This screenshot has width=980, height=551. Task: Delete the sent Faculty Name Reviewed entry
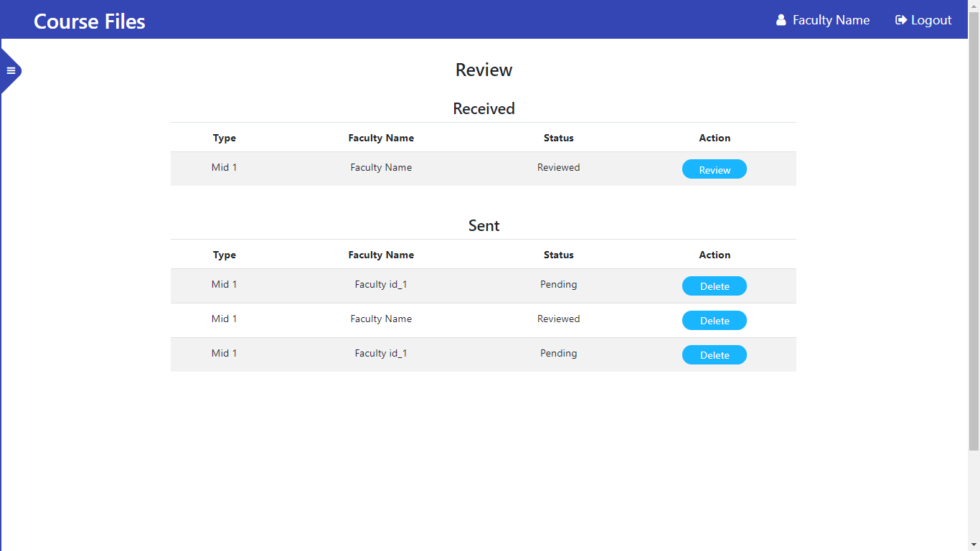714,320
